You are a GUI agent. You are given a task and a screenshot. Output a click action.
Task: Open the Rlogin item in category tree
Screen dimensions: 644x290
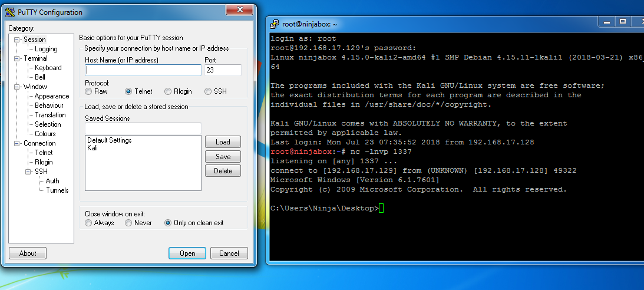pos(44,162)
